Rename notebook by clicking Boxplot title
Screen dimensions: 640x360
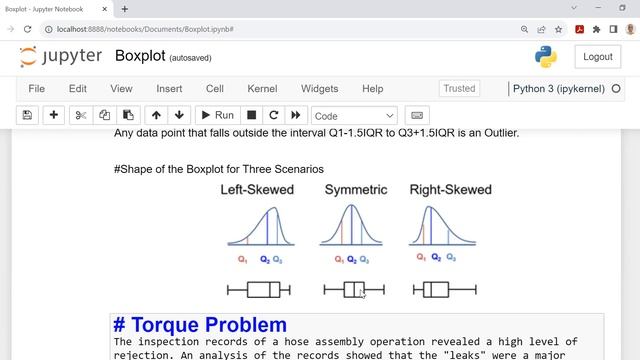(x=140, y=56)
